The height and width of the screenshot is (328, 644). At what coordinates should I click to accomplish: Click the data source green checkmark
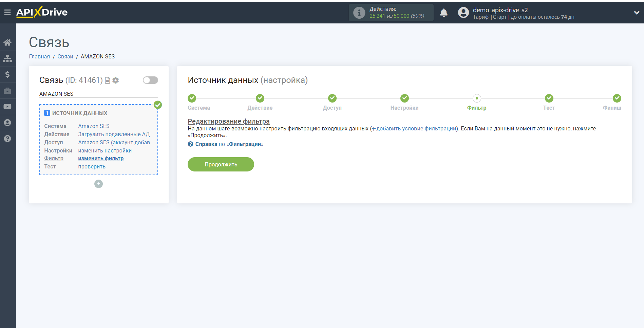(158, 105)
